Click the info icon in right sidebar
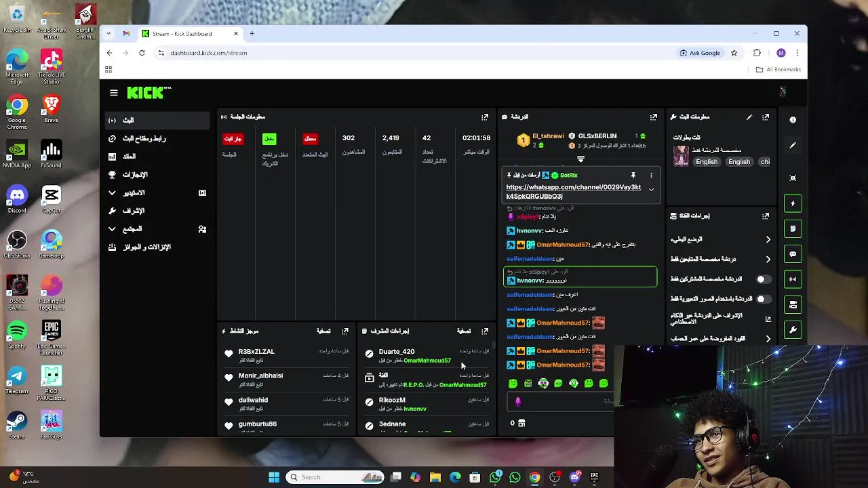The height and width of the screenshot is (488, 868). click(x=793, y=120)
